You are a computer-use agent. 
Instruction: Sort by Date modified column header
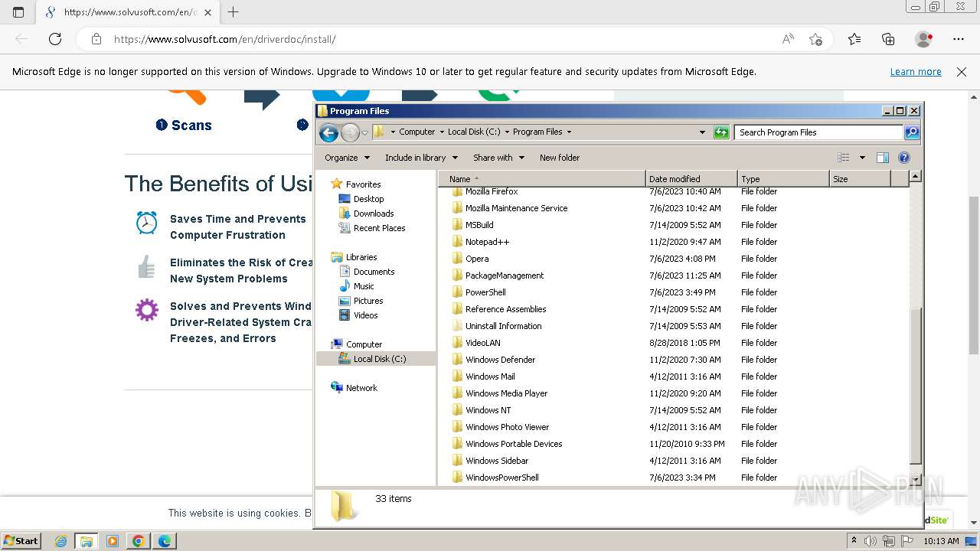(691, 179)
